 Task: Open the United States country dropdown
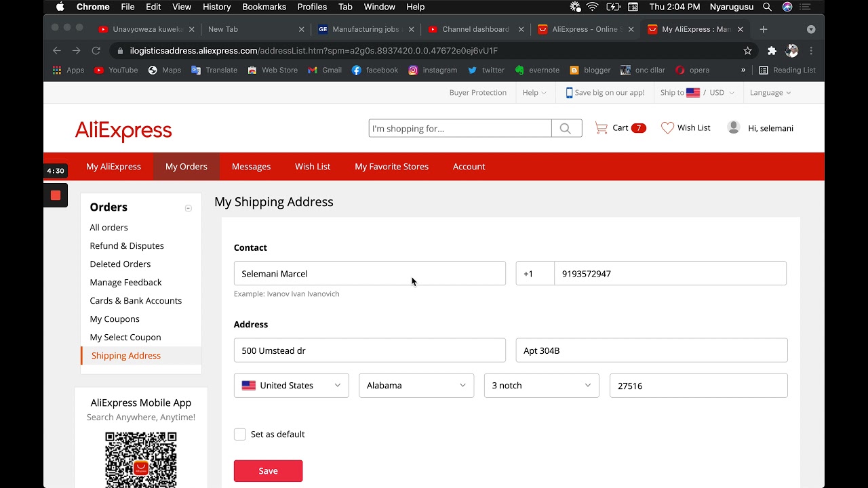[x=292, y=386]
